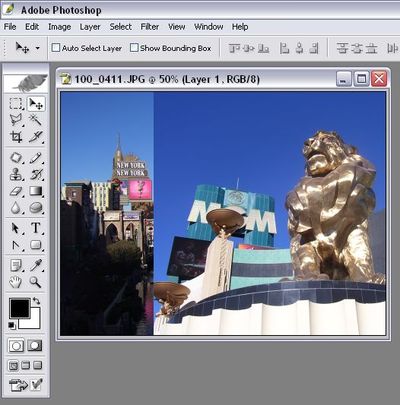Select the Slice tool

[x=36, y=137]
